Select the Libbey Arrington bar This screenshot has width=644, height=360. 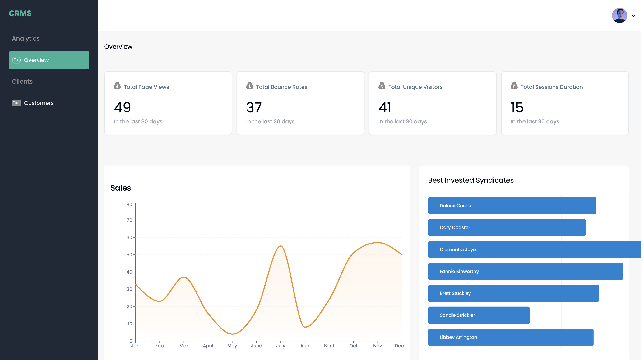click(x=511, y=337)
